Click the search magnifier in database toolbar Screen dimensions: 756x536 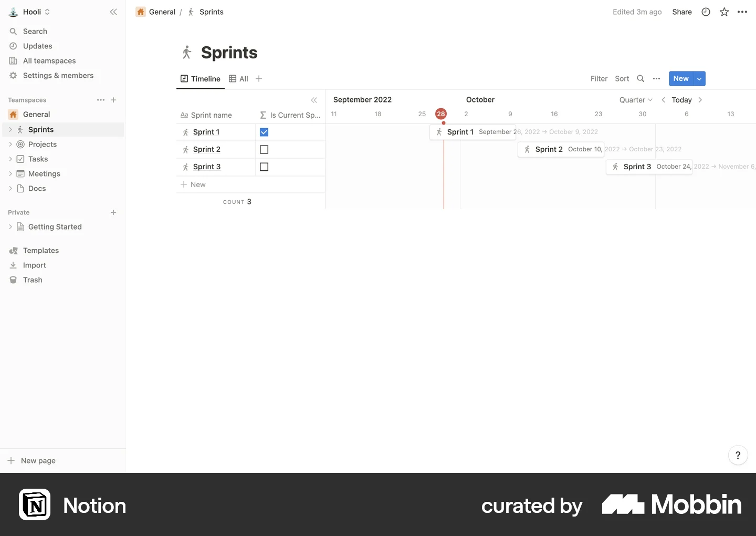click(640, 78)
